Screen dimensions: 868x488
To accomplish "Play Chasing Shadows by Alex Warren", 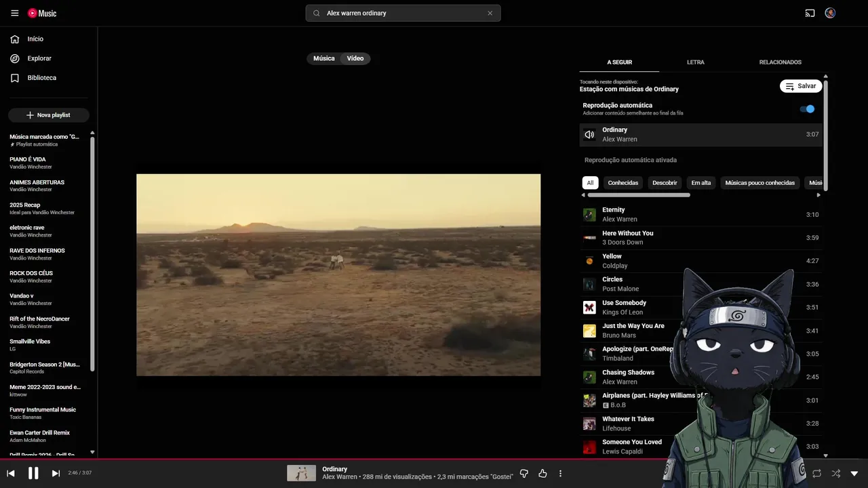I will tap(701, 377).
